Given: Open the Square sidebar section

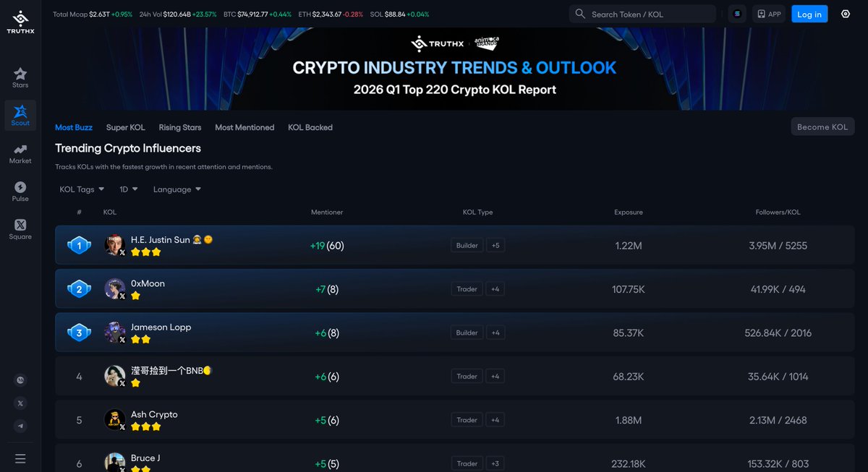Looking at the screenshot, I should 20,229.
